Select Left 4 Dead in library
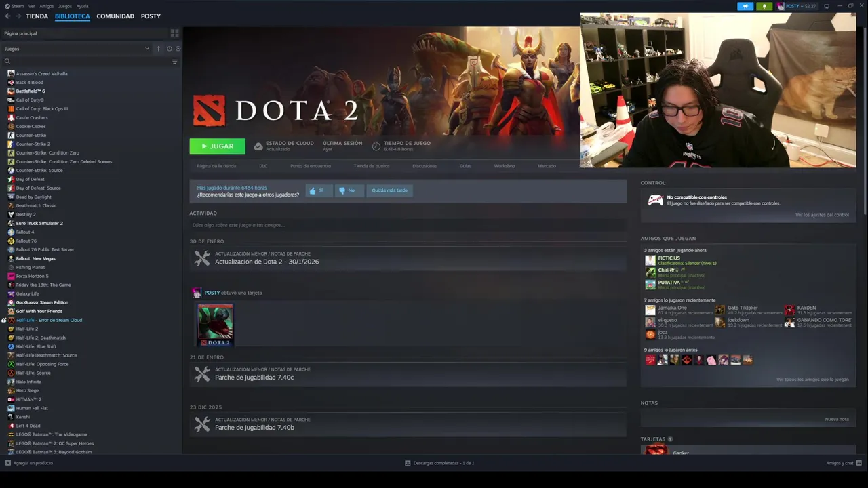868x488 pixels. coord(28,426)
